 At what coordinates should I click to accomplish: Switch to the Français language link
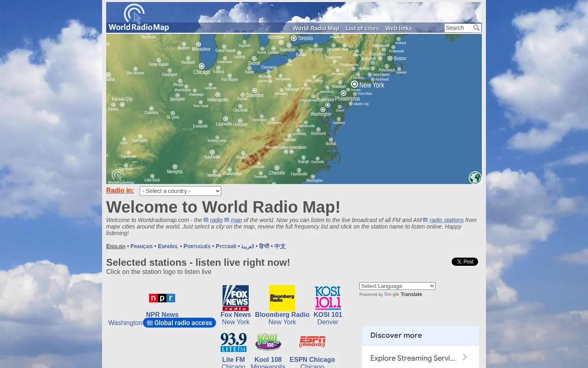point(142,246)
